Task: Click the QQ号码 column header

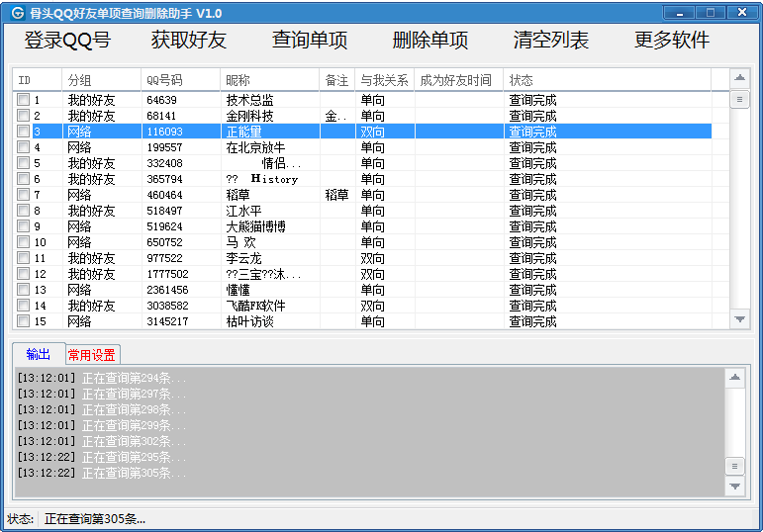Action: pyautogui.click(x=180, y=80)
